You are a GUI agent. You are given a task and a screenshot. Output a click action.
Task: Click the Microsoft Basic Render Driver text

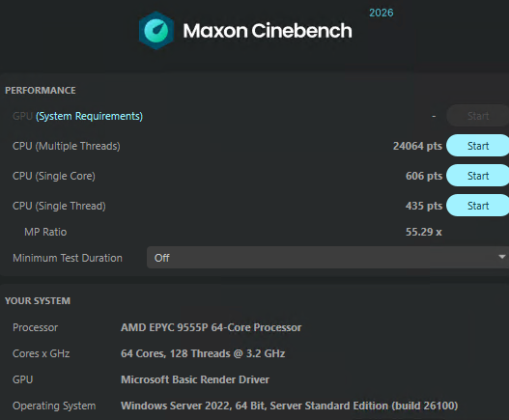pyautogui.click(x=195, y=379)
